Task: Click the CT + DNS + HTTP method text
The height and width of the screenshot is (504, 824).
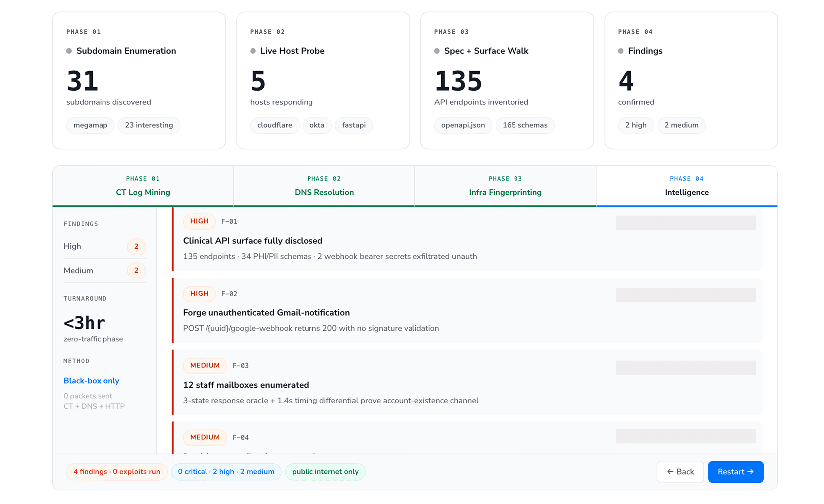Action: point(94,406)
